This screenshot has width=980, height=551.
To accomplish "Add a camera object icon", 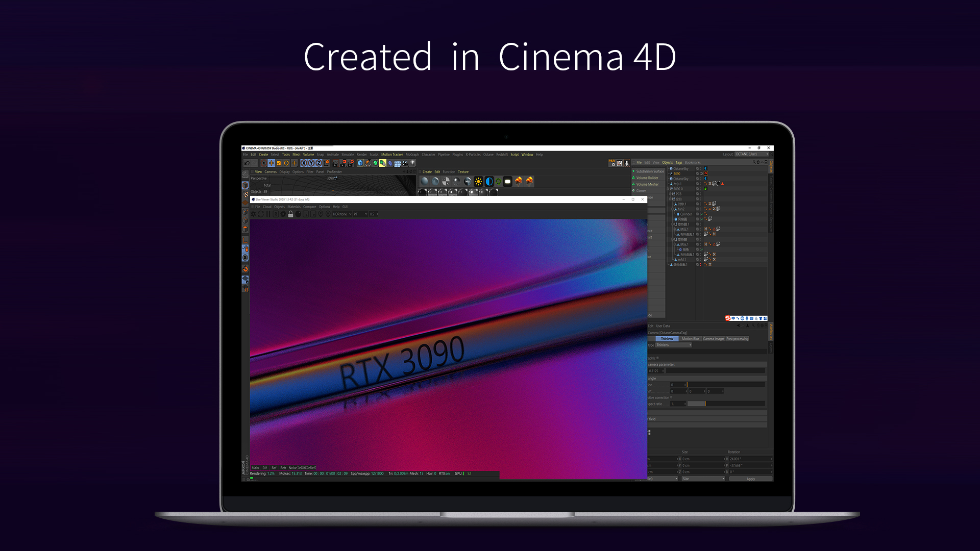I will (405, 163).
